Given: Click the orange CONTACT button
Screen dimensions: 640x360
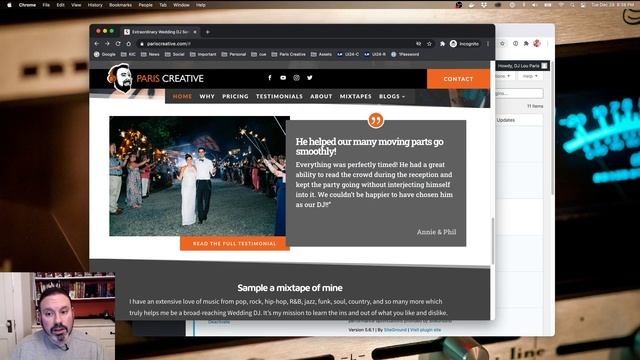Looking at the screenshot, I should 458,79.
